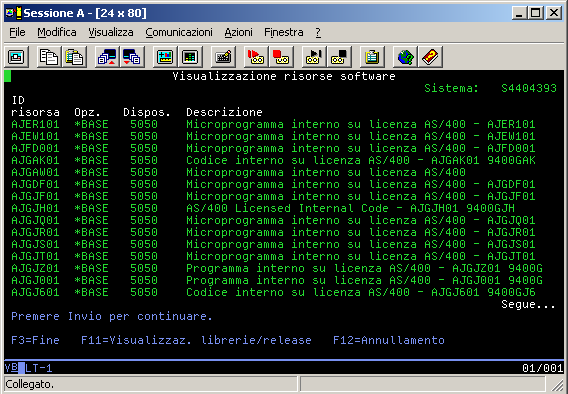Screen dimensions: 568x394
Task: Click F11=Visualizzaz. librerie/release key text
Action: (x=196, y=340)
